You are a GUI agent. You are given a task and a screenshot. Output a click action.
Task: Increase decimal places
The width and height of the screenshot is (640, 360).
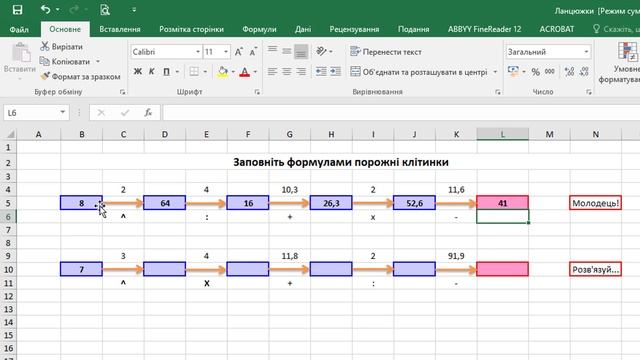point(569,71)
